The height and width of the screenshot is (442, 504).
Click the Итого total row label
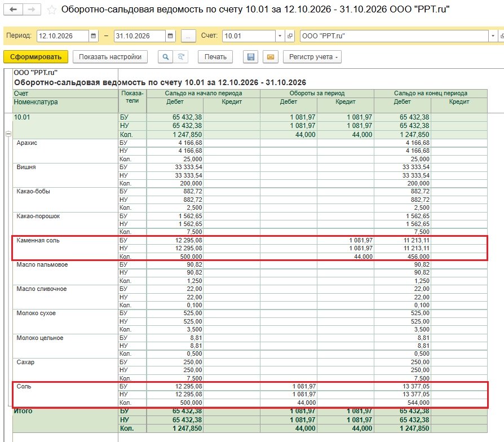[23, 411]
